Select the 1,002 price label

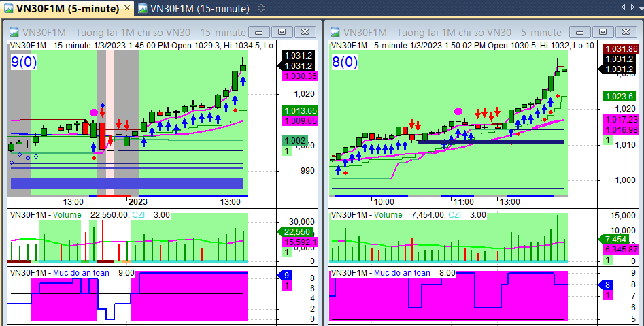[295, 141]
